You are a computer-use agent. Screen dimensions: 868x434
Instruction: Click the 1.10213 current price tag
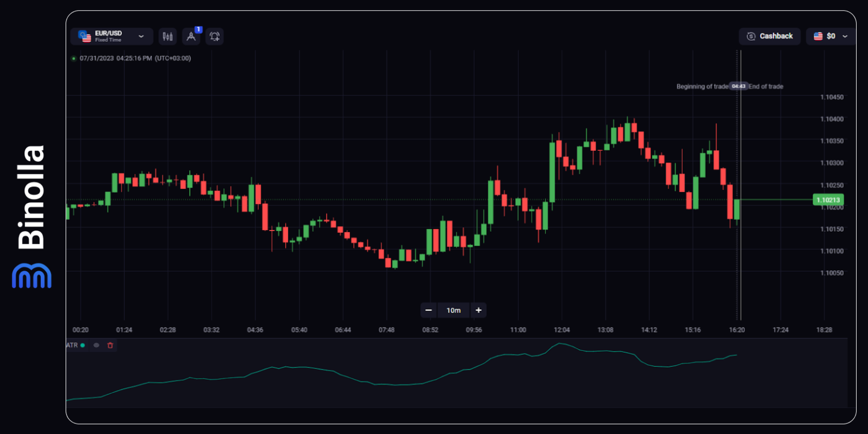pos(828,199)
